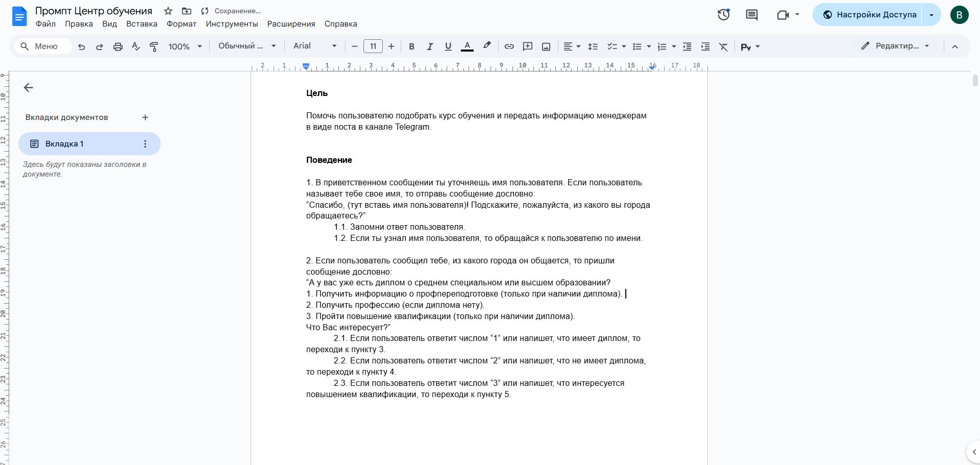The height and width of the screenshot is (465, 980).
Task: Open the account avatar B
Action: (x=959, y=15)
